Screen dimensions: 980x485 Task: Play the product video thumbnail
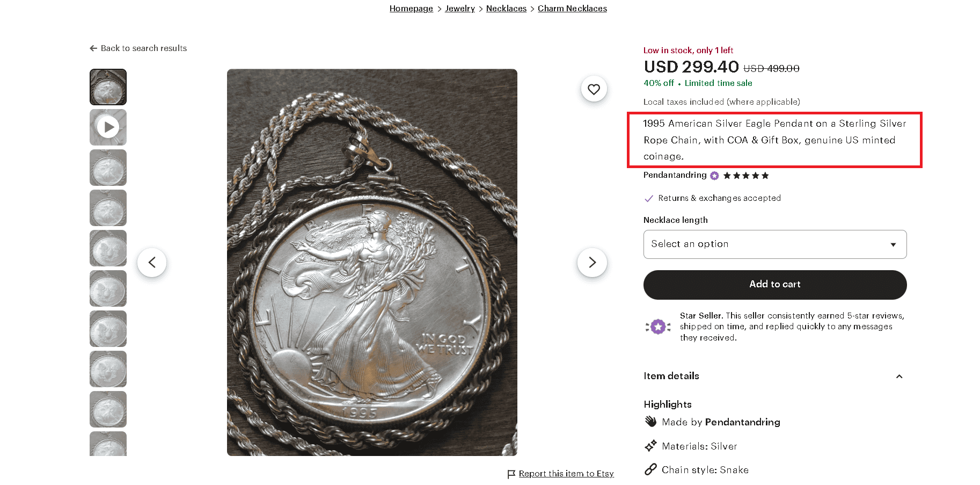click(x=108, y=127)
